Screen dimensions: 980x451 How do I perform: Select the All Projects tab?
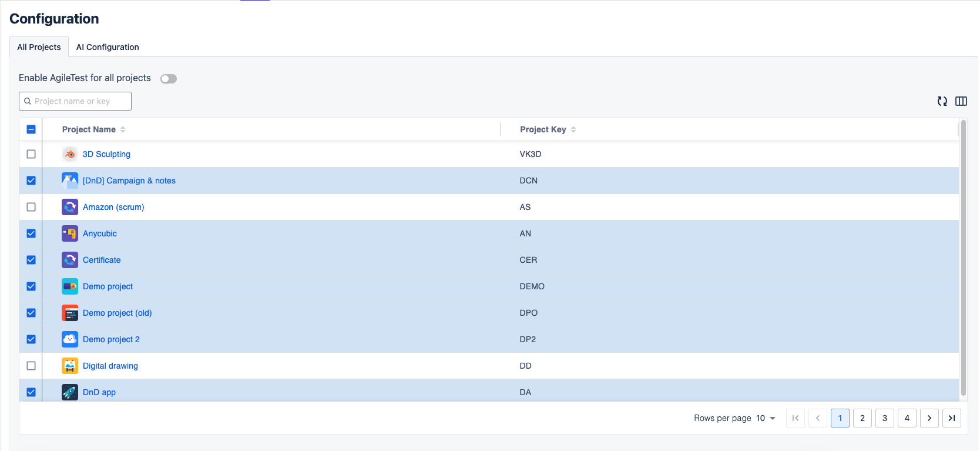pyautogui.click(x=39, y=47)
